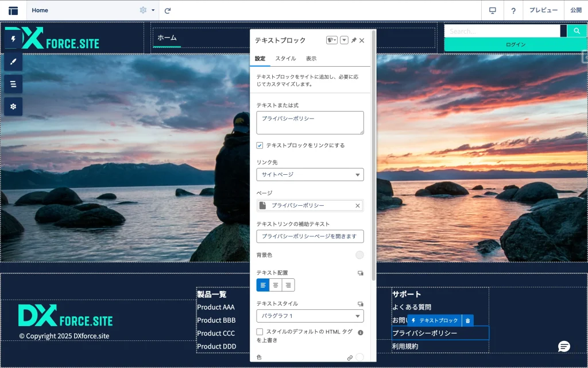Click the desktop view mode icon
Image resolution: width=588 pixels, height=368 pixels.
492,10
